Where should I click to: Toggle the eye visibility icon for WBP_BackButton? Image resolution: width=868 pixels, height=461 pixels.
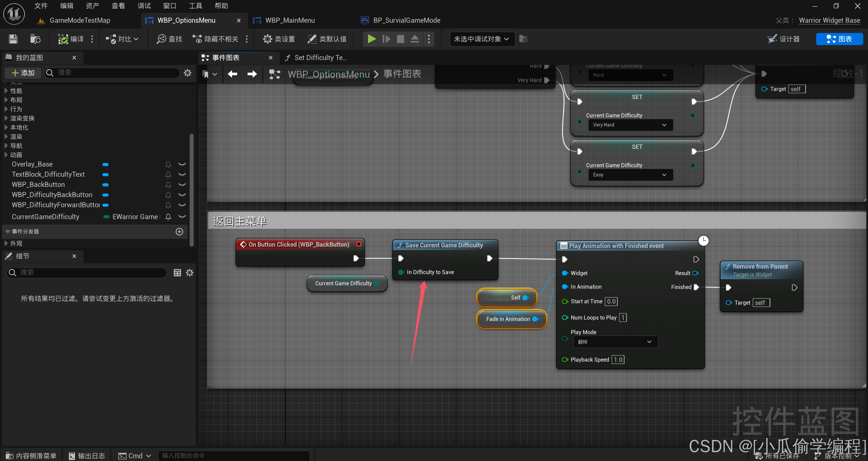pos(182,185)
